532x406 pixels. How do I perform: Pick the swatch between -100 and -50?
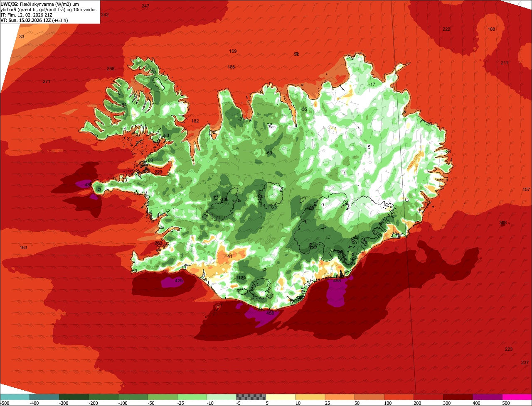coord(133,397)
